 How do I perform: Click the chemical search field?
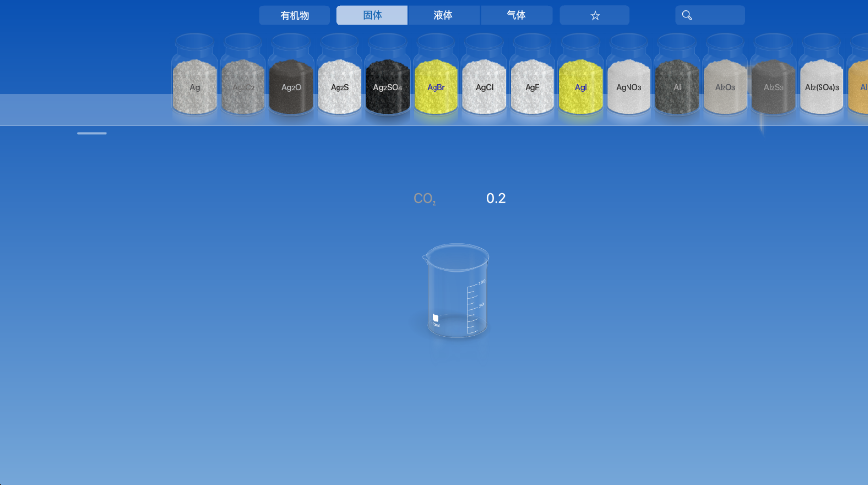point(711,15)
